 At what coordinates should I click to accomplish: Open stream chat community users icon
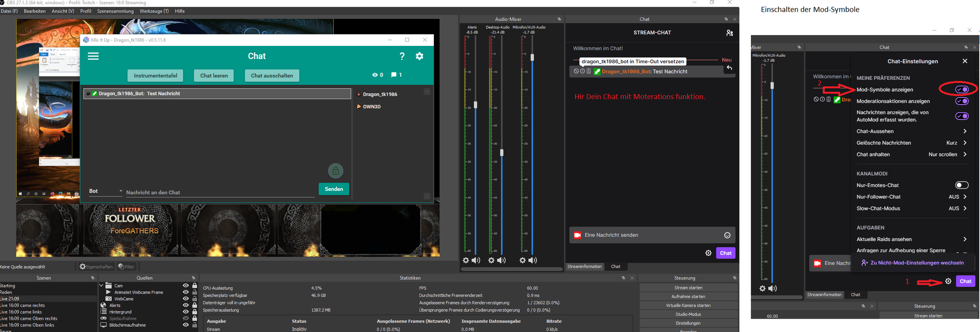pos(729,33)
